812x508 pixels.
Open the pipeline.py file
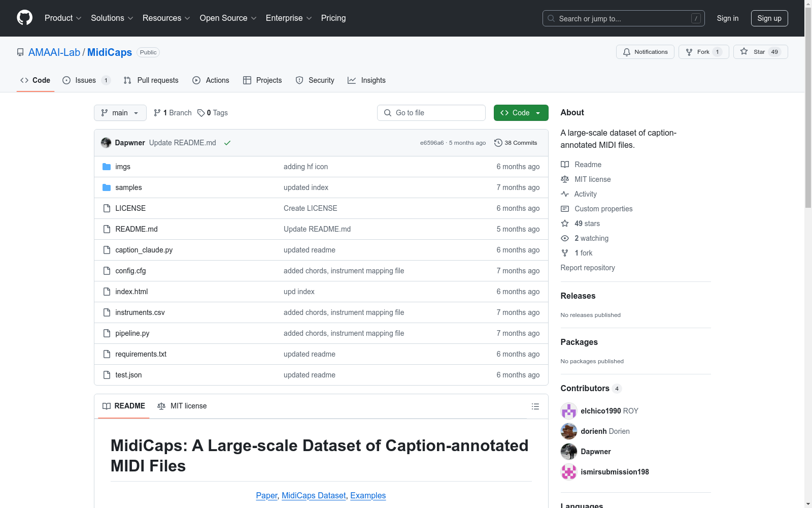(x=132, y=333)
